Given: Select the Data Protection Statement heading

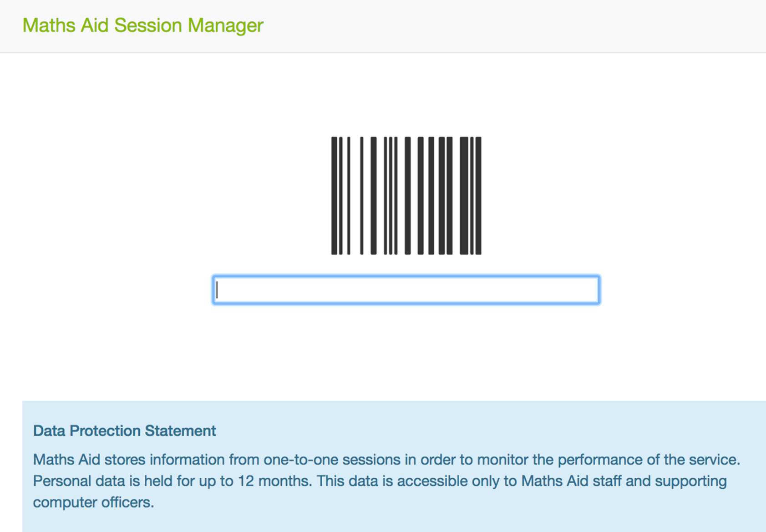Looking at the screenshot, I should 124,431.
